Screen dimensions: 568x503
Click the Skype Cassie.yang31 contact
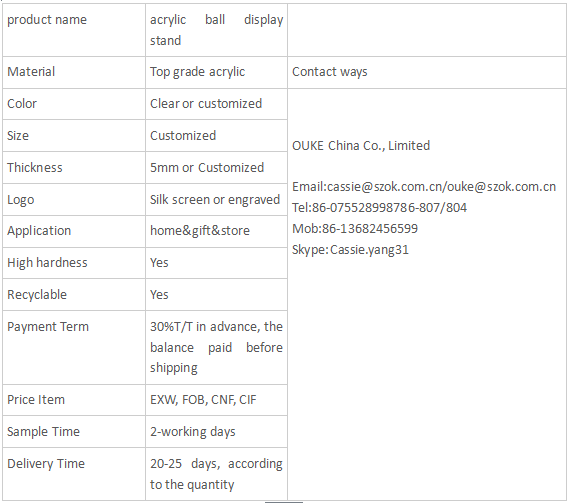[350, 250]
